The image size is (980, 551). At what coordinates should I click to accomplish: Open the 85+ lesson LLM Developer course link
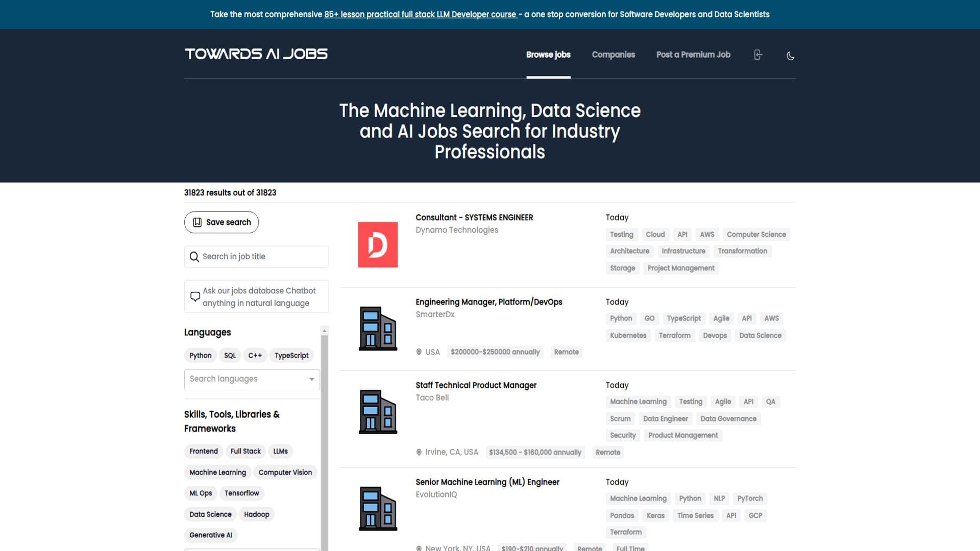pos(421,14)
